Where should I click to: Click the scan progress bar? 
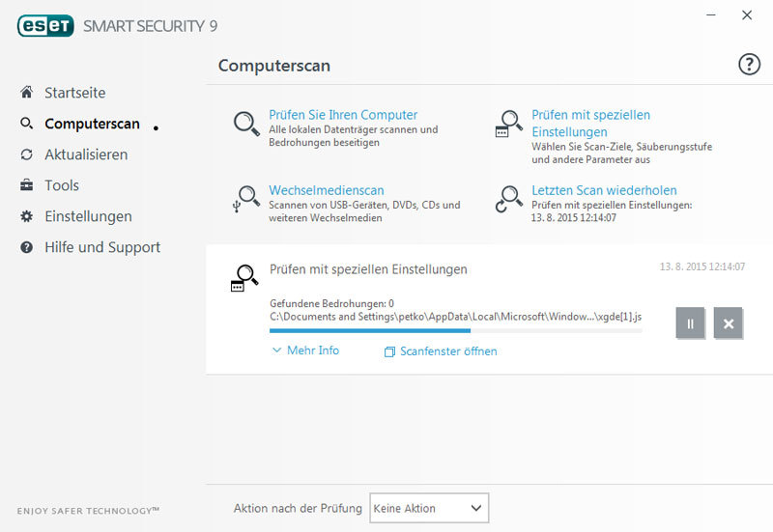click(455, 330)
